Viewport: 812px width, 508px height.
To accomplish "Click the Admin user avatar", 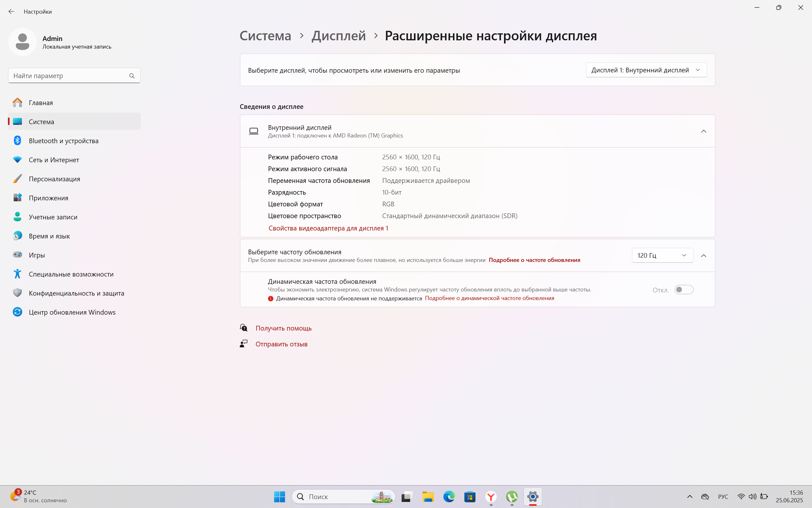I will click(x=23, y=42).
